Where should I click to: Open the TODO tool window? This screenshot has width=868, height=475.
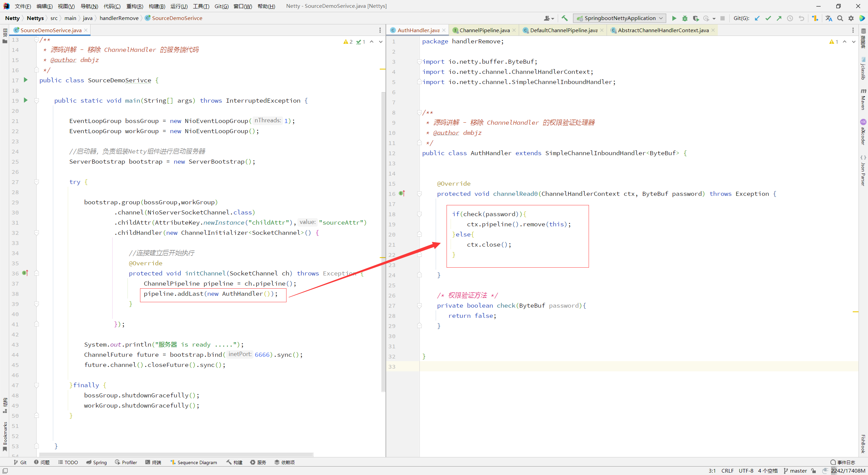(68, 462)
